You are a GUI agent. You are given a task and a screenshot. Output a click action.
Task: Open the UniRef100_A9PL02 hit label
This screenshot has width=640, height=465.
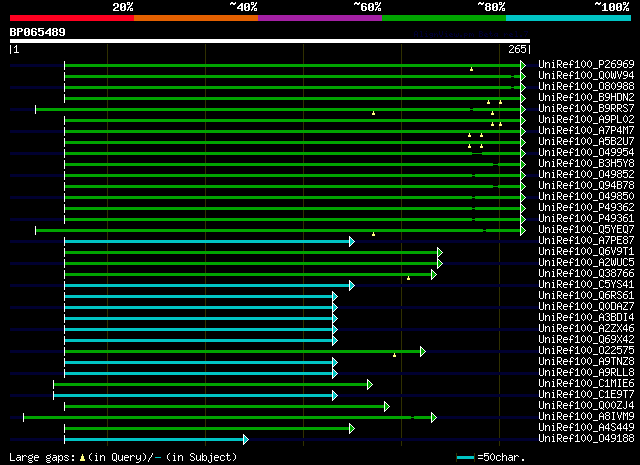point(586,119)
